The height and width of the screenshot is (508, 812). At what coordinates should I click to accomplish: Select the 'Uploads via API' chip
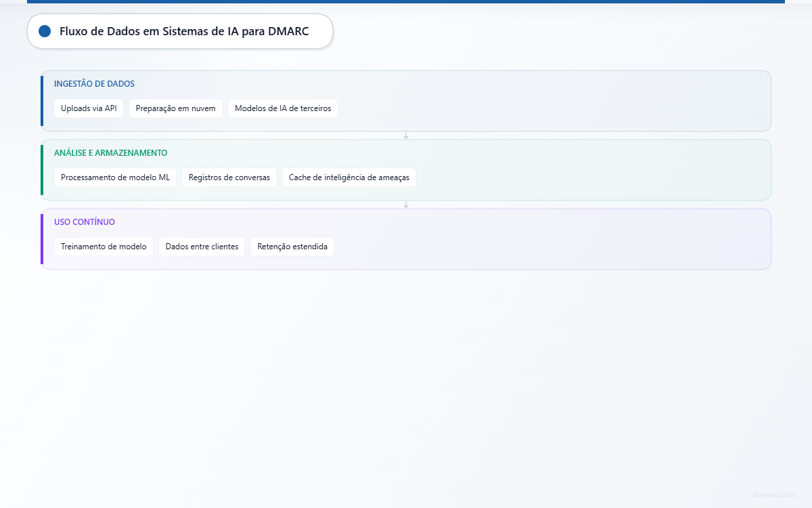tap(89, 108)
